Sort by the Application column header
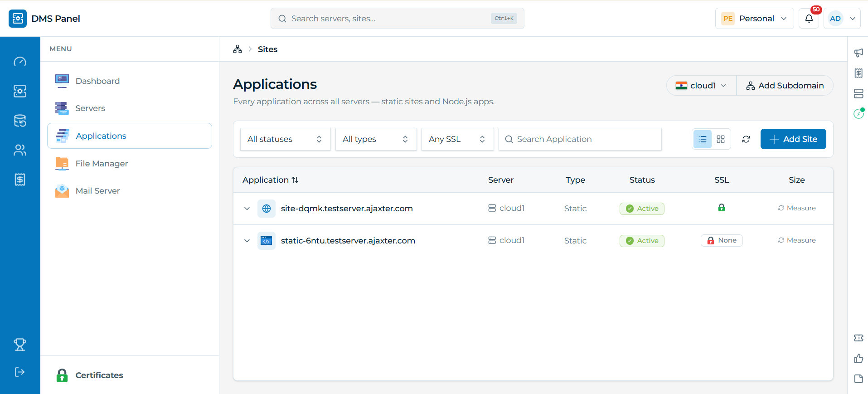The height and width of the screenshot is (394, 868). point(270,180)
